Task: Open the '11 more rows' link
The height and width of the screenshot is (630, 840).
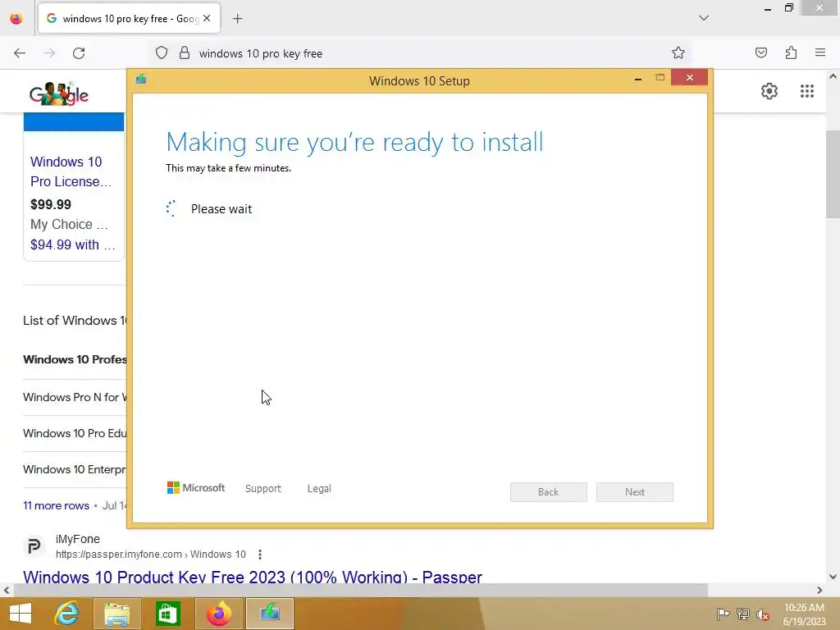Action: (56, 505)
